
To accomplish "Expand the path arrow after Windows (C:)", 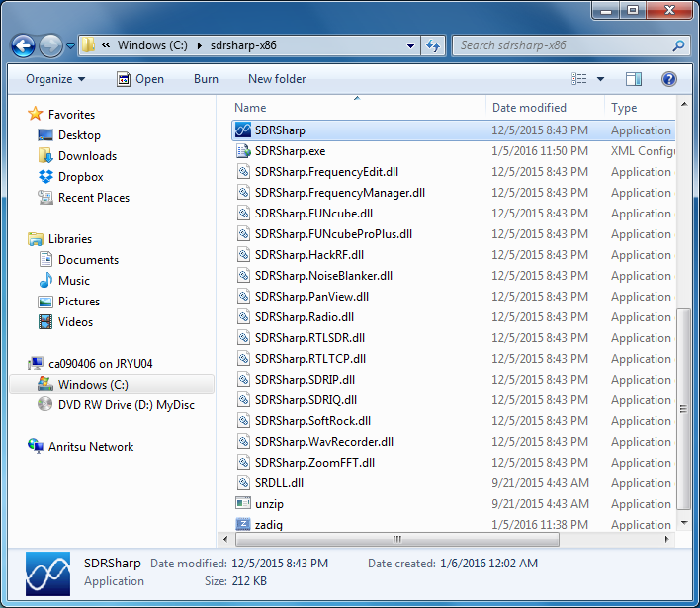I will [199, 45].
